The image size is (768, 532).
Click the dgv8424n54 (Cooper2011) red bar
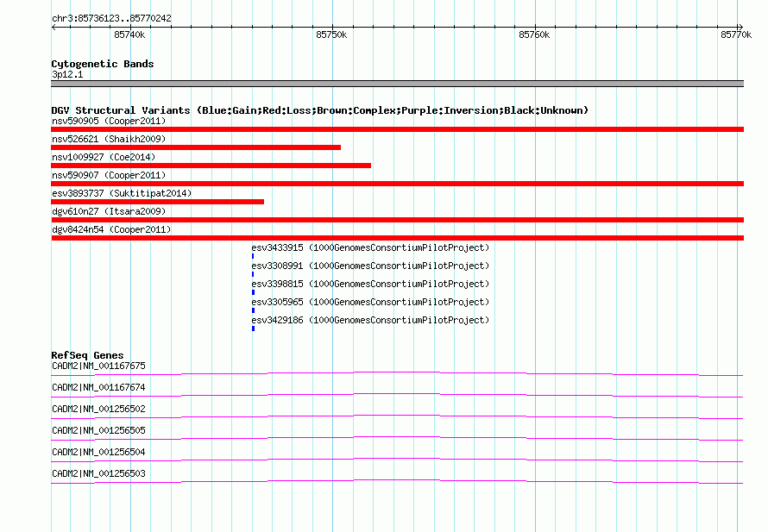coord(397,238)
